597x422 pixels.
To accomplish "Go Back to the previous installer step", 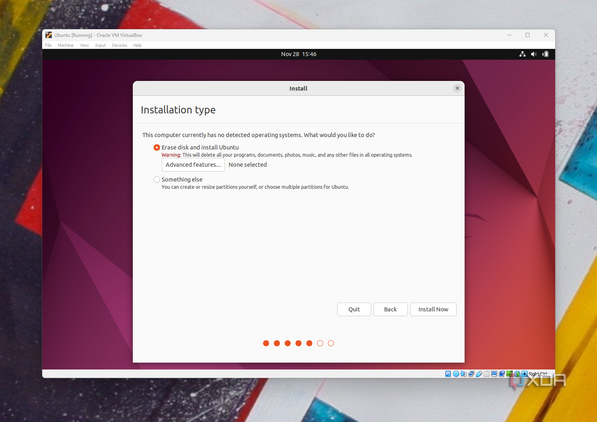I will (x=390, y=309).
